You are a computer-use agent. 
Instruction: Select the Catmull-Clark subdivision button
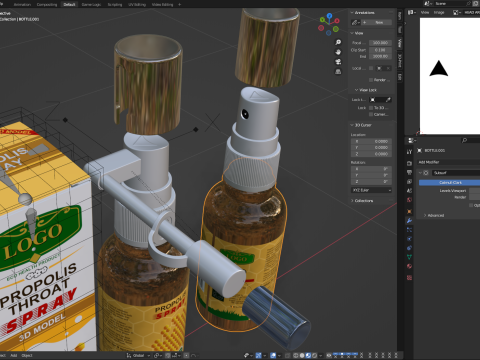[x=449, y=182]
